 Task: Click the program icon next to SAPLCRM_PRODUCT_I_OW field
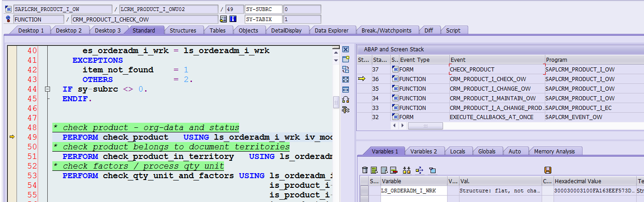pyautogui.click(x=8, y=9)
